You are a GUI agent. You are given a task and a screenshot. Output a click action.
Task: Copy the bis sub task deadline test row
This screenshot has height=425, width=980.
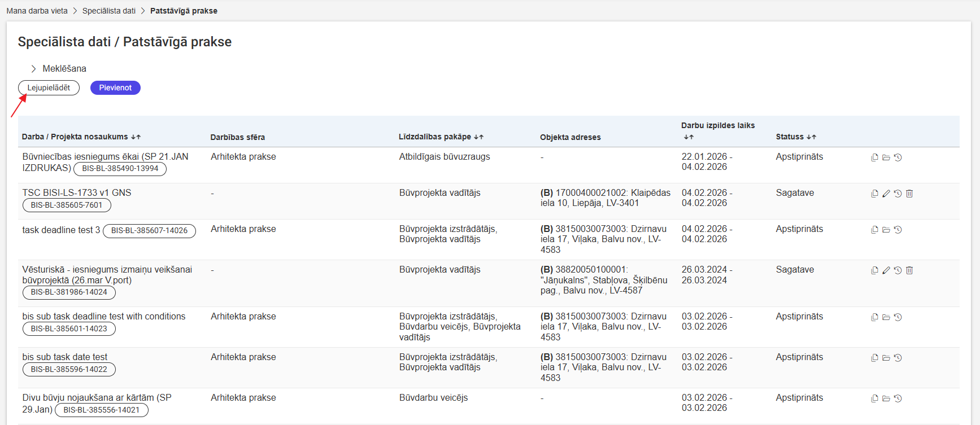pos(874,317)
